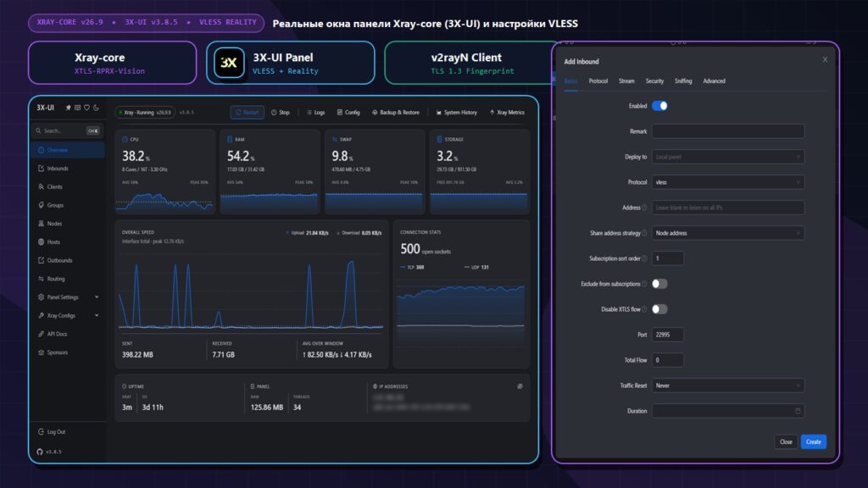Screen dimensions: 868x488
Task: Click the Inbounds sidebar icon
Action: (x=41, y=169)
